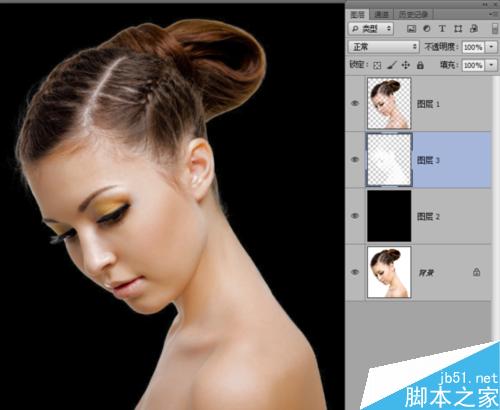Open the blend mode 正常 dropdown
The height and width of the screenshot is (410, 500).
[384, 47]
